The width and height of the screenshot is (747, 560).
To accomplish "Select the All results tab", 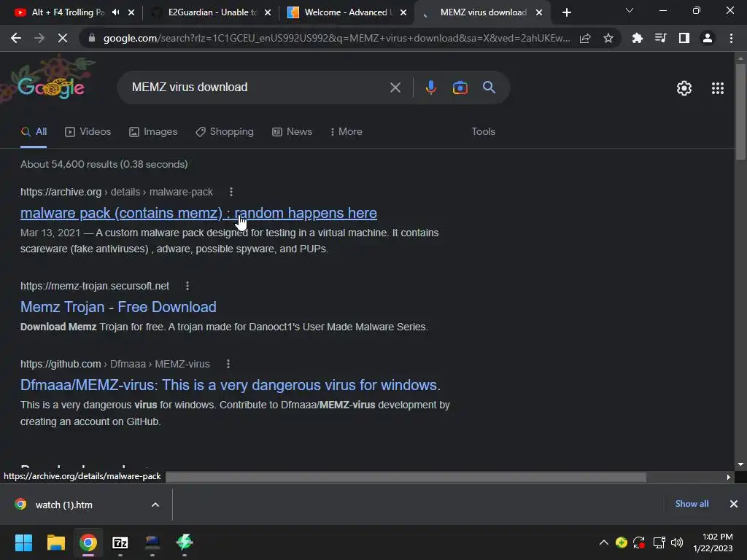I will [34, 132].
